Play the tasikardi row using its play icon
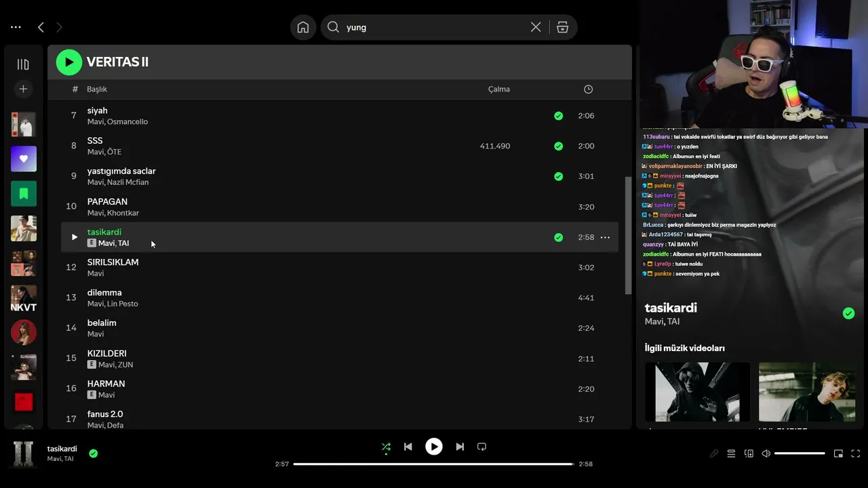868x488 pixels. (74, 237)
